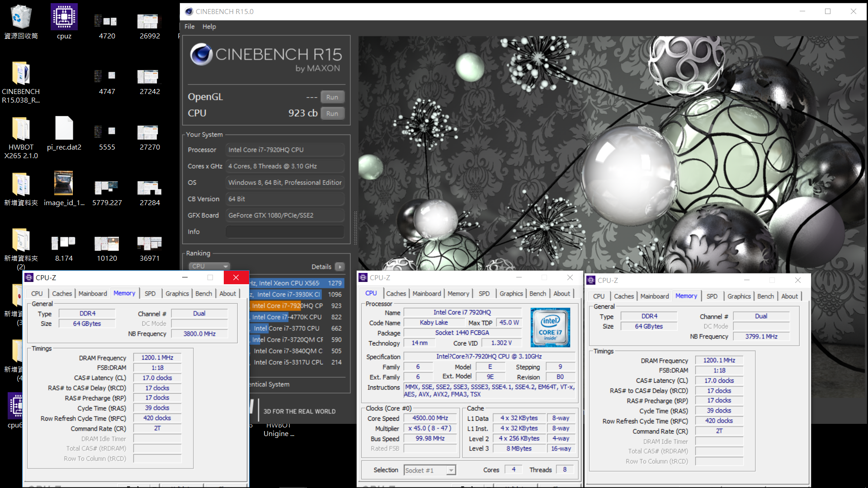The image size is (868, 488).
Task: Click the right CPU-Z window title icon
Action: pyautogui.click(x=591, y=280)
